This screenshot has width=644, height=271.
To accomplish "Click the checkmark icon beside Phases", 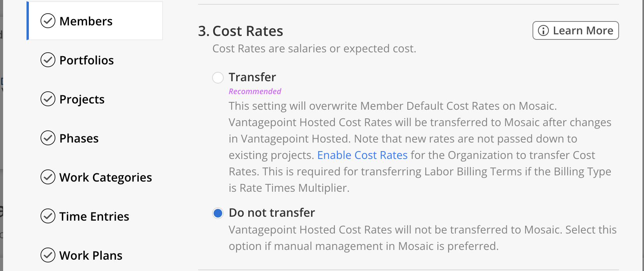I will pyautogui.click(x=48, y=138).
